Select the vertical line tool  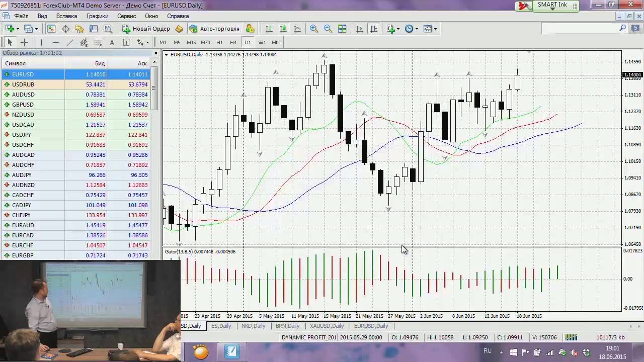[41, 43]
